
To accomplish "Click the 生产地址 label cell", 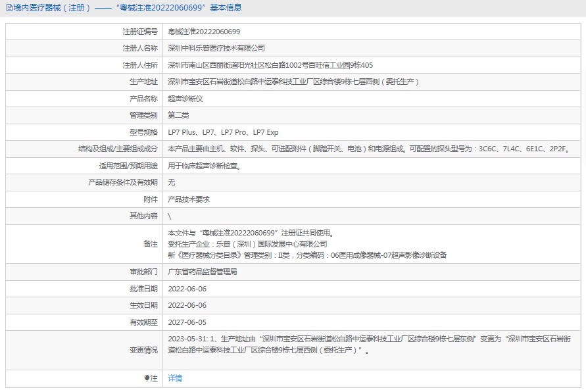I will (x=84, y=82).
